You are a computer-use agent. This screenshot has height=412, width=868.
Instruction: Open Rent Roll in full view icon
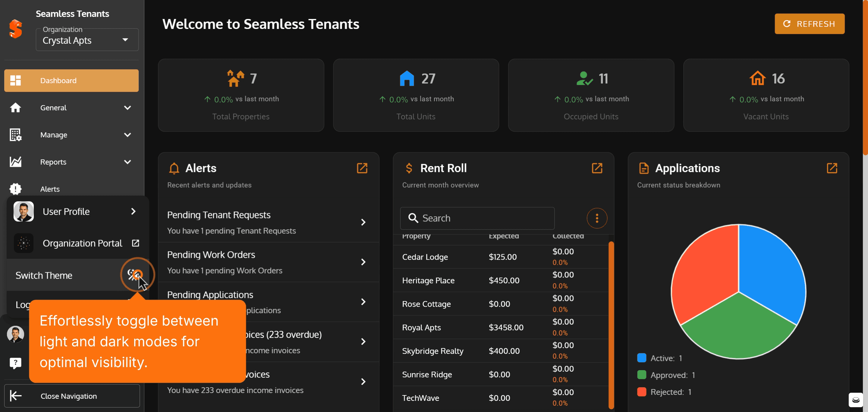(x=597, y=168)
